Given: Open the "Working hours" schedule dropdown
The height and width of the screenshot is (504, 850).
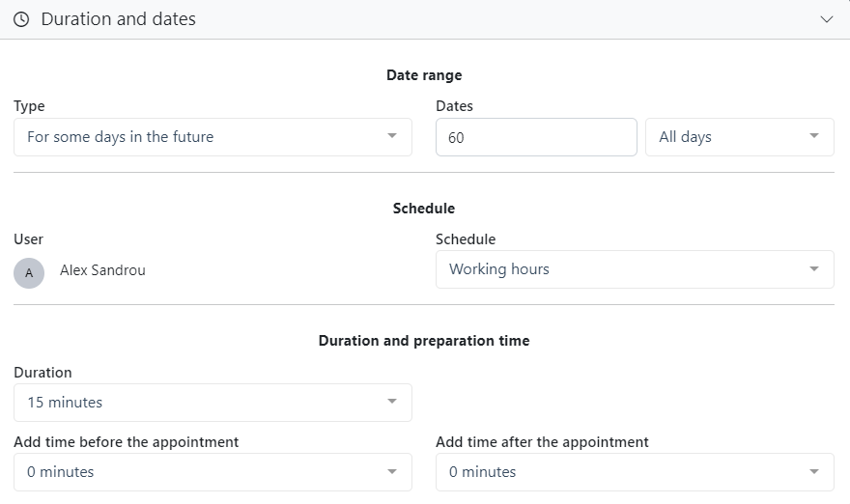Looking at the screenshot, I should tap(618, 269).
